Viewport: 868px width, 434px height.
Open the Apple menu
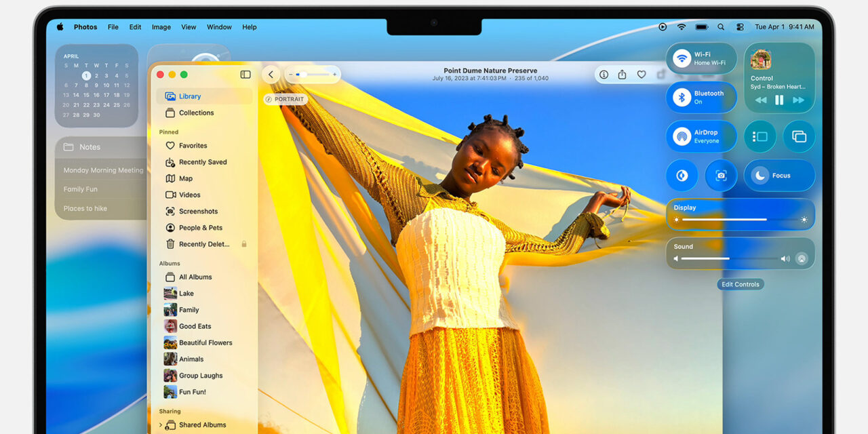tap(60, 27)
